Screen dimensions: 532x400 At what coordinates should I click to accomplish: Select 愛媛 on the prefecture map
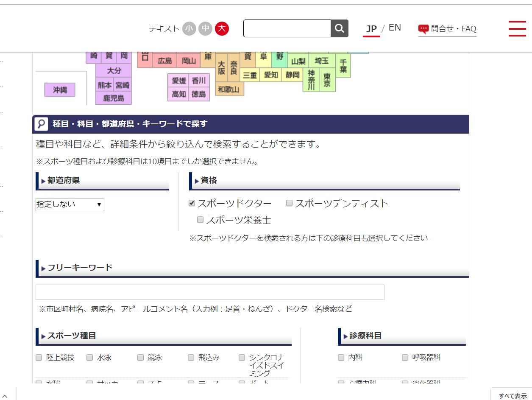pos(179,81)
